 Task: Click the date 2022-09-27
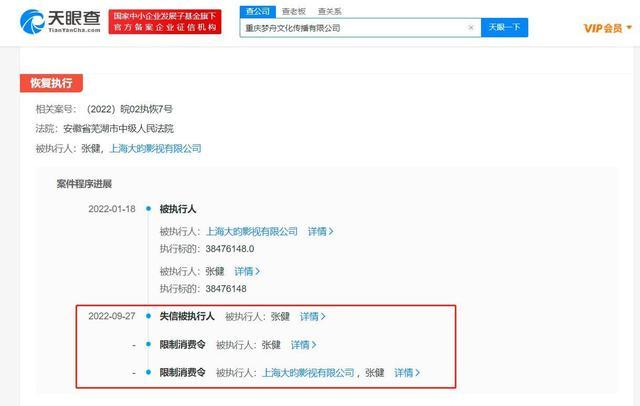(x=112, y=316)
